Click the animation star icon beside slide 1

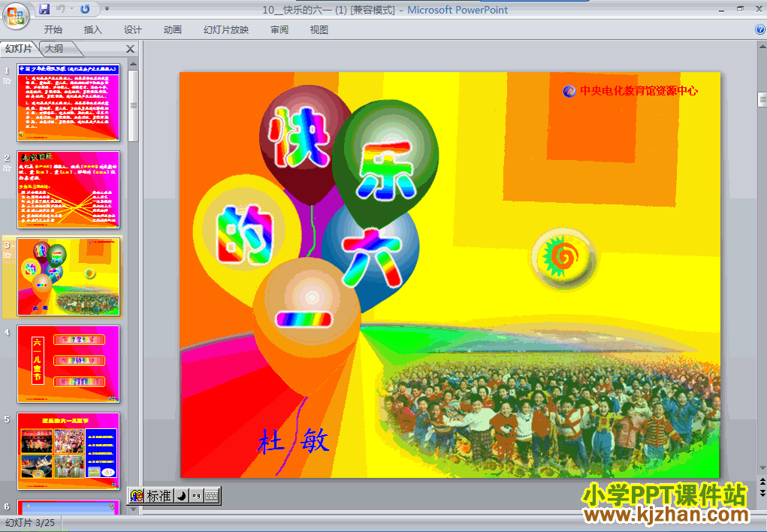7,81
